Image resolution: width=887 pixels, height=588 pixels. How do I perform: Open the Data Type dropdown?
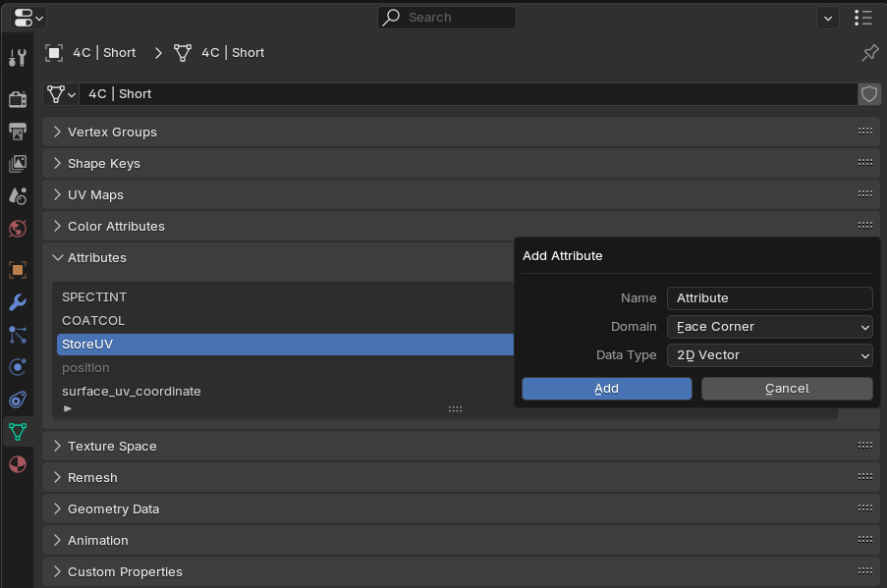point(769,355)
